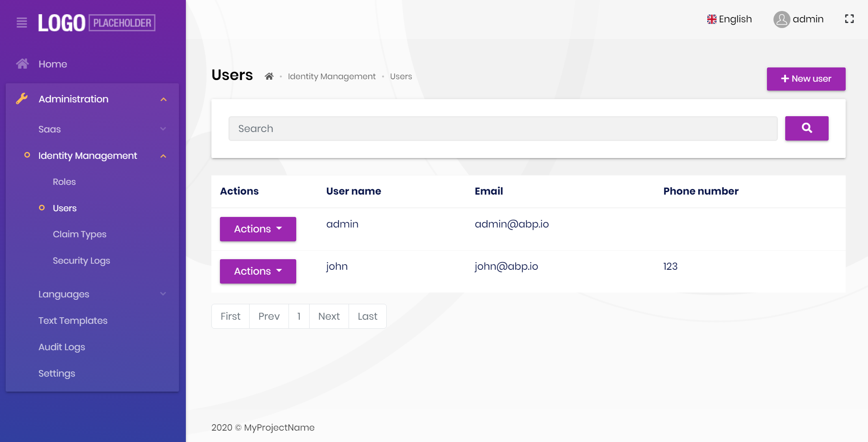Click the Next pagination link
The height and width of the screenshot is (442, 868).
point(329,316)
